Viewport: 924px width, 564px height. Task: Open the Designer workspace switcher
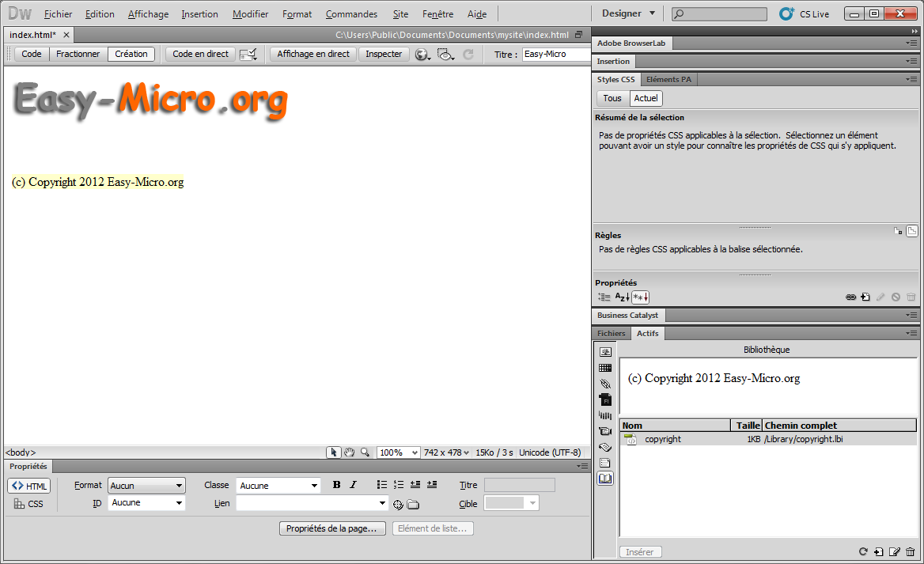628,13
